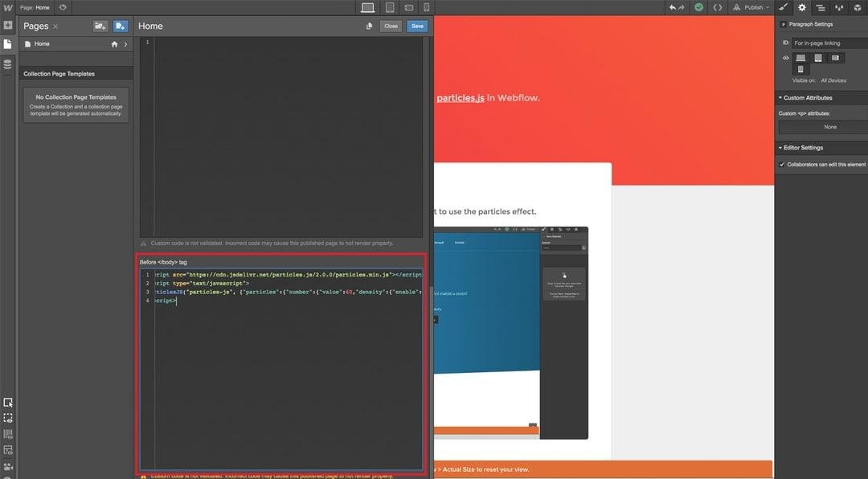This screenshot has width=868, height=479.
Task: Toggle desktop visibility for the paragraph
Action: pyautogui.click(x=800, y=58)
